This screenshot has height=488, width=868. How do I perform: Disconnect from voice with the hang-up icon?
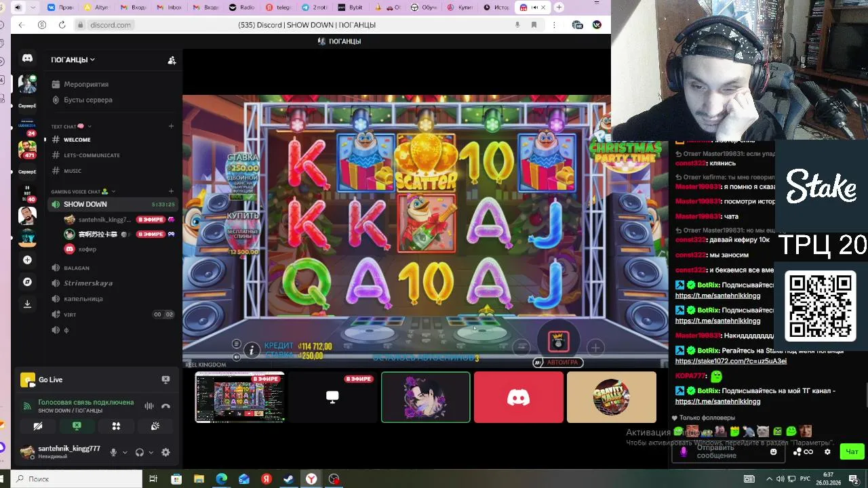pyautogui.click(x=165, y=406)
